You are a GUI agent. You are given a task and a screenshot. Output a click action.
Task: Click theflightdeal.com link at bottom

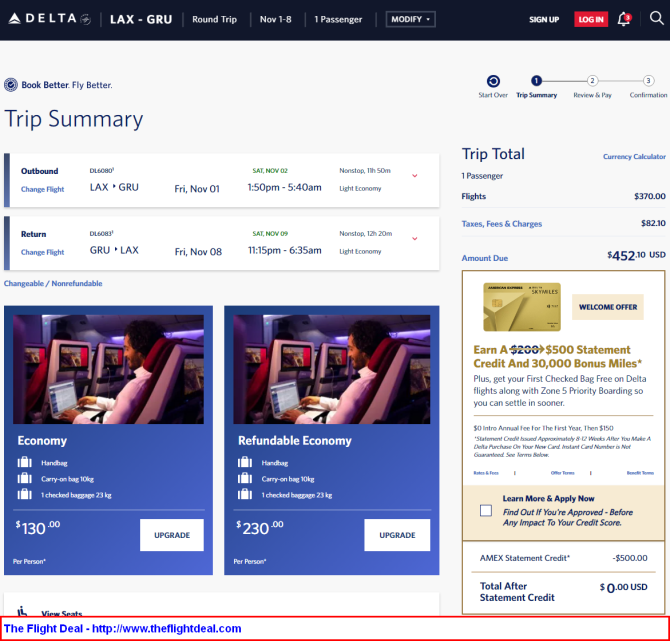tap(167, 629)
